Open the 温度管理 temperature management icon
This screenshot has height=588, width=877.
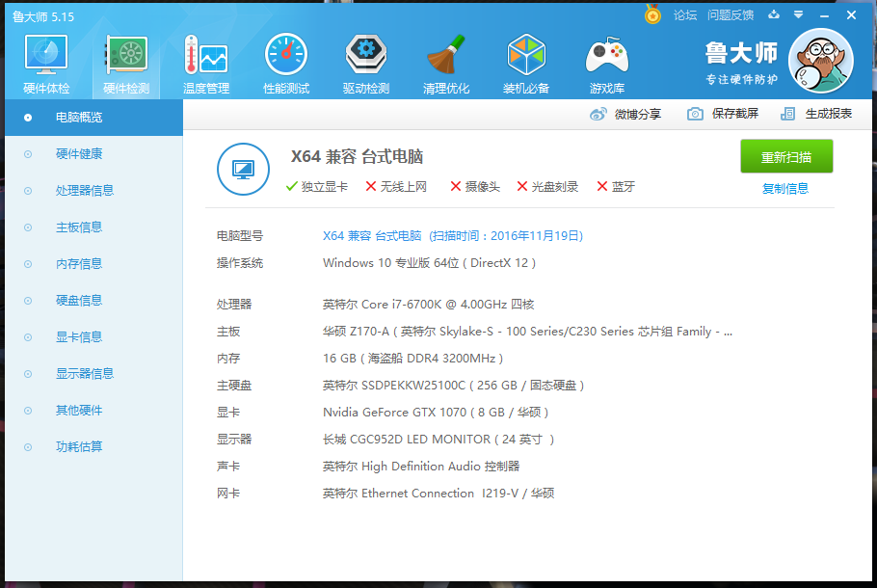tap(206, 65)
